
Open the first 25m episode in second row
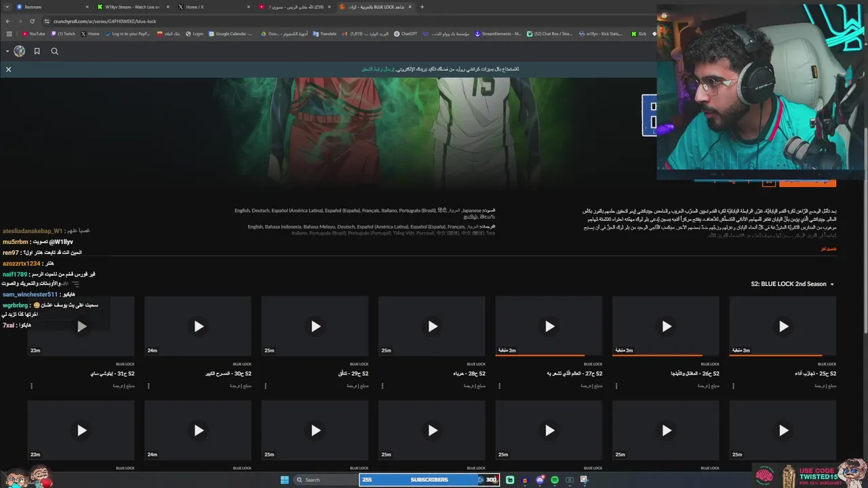click(783, 430)
